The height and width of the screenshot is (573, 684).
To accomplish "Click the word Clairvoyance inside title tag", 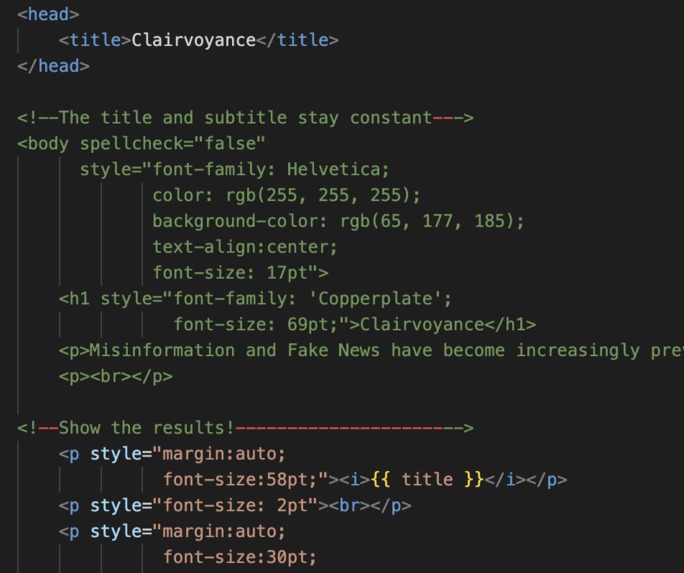I will pos(194,40).
